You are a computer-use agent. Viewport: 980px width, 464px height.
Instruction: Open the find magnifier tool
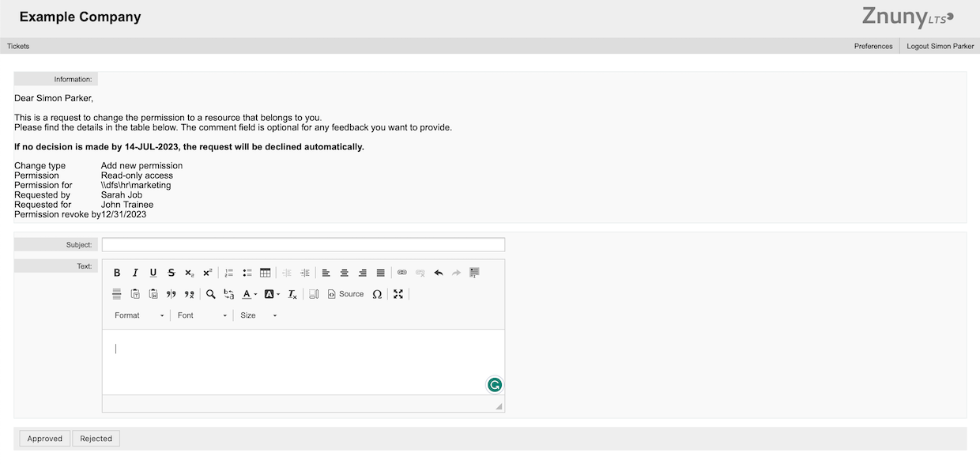pyautogui.click(x=211, y=294)
